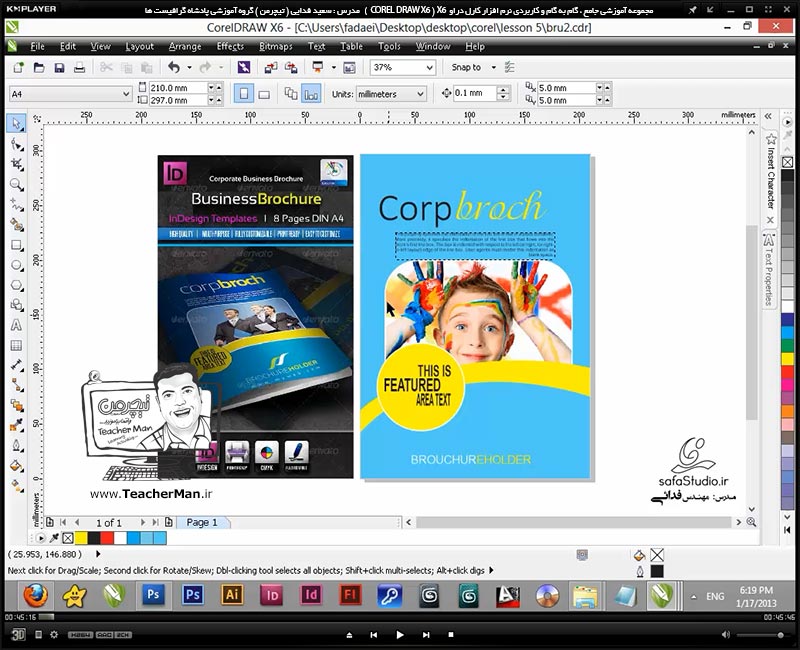The height and width of the screenshot is (650, 800).
Task: Select the Parallel Dimension tool
Action: 17,365
